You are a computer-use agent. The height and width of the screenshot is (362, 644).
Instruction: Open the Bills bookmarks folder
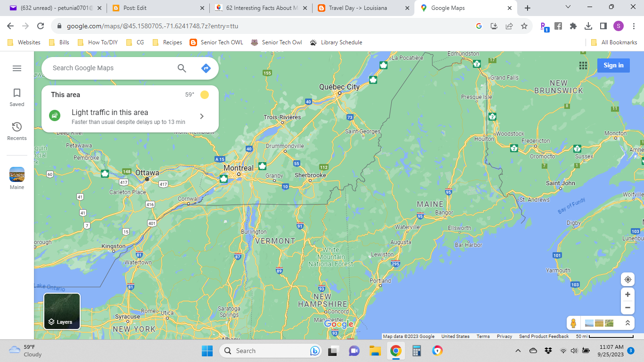(59, 42)
